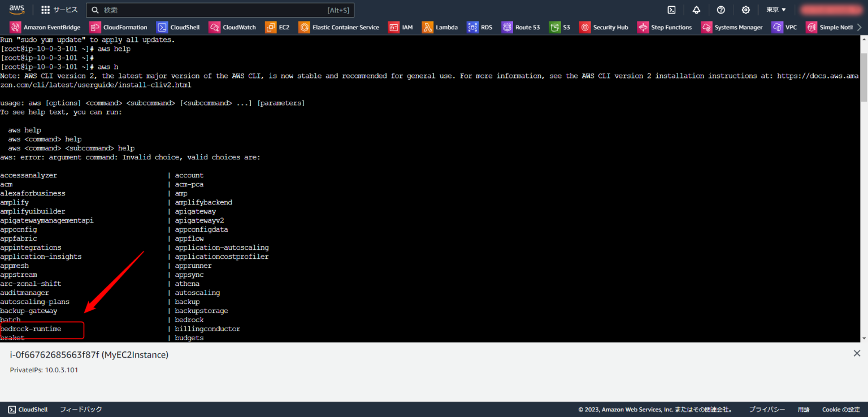The image size is (868, 417).
Task: Open the CloudWatch shortcut
Action: point(233,27)
